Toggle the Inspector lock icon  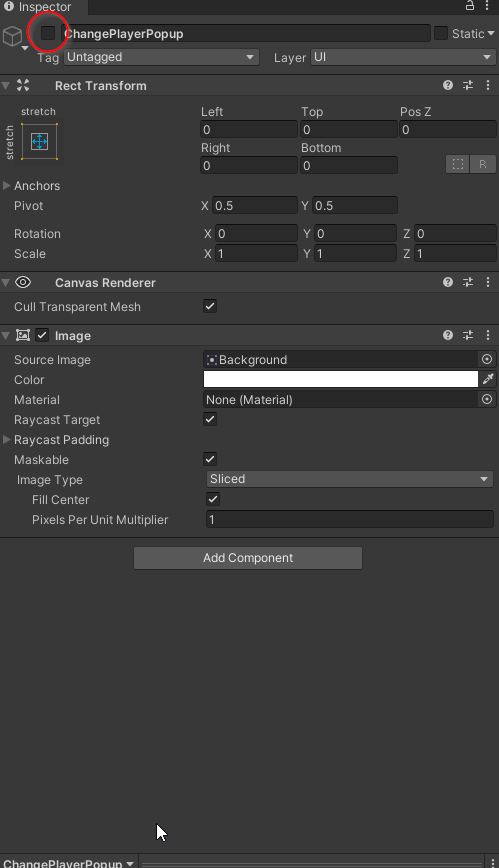[470, 6]
